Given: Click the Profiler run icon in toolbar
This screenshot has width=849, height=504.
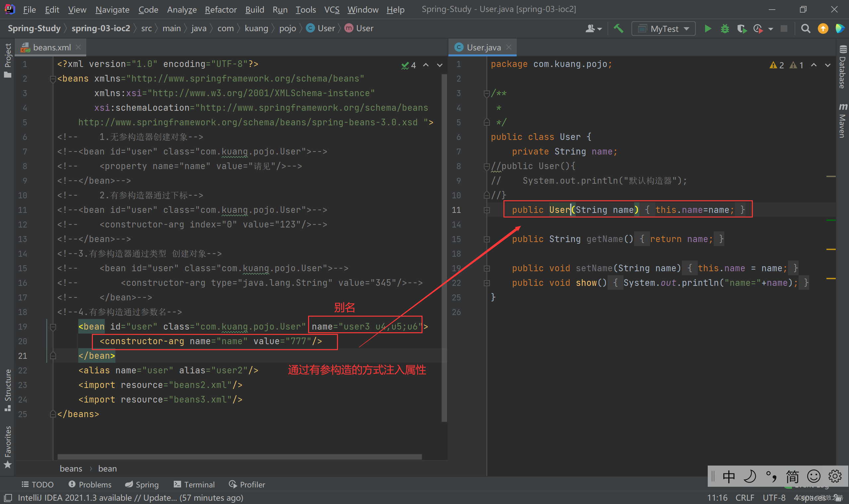Looking at the screenshot, I should (x=758, y=29).
